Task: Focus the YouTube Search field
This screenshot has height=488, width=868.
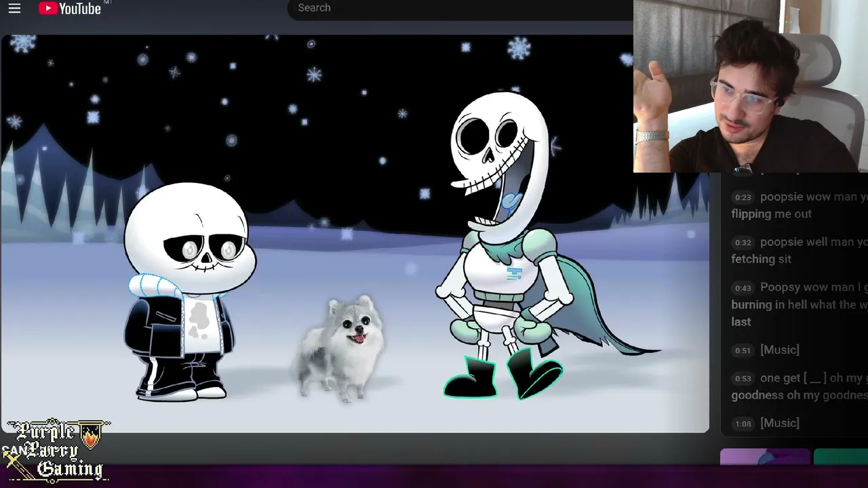Action: pyautogui.click(x=461, y=8)
